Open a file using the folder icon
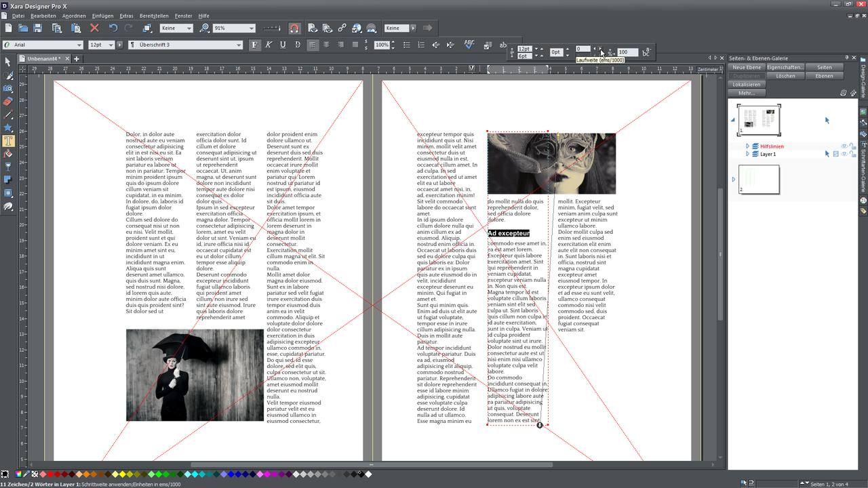This screenshot has height=488, width=868. 23,28
